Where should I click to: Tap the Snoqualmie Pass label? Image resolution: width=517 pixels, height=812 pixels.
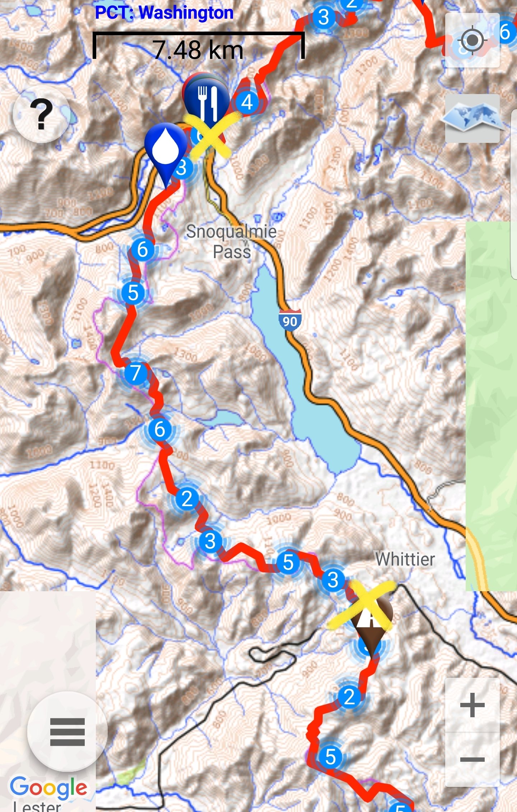(x=231, y=241)
